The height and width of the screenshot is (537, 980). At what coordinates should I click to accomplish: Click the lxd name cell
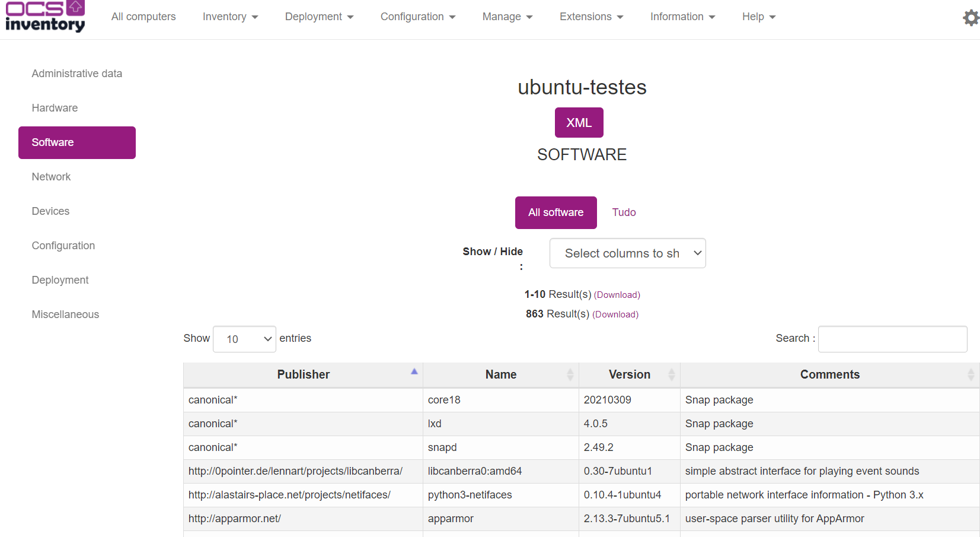(x=501, y=424)
